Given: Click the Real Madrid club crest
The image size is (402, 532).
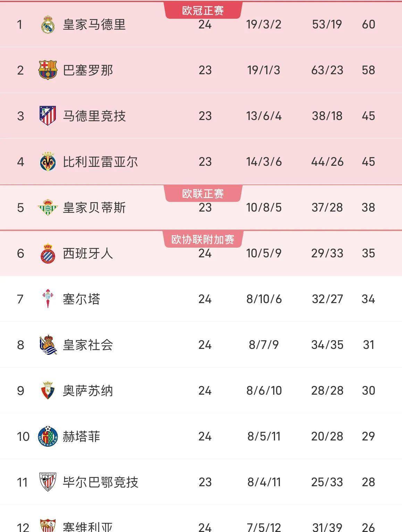Looking at the screenshot, I should pyautogui.click(x=48, y=25).
